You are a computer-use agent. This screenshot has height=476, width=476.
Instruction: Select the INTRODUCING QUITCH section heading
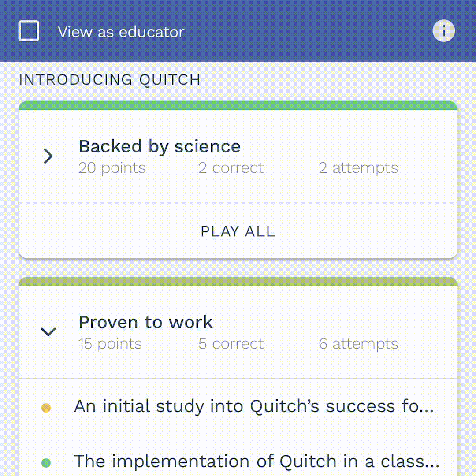click(x=110, y=80)
